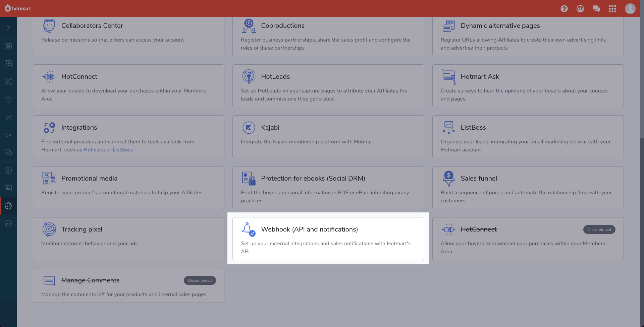This screenshot has height=327, width=644.
Task: Click 'Release permissions so that others' description
Action: tap(112, 40)
